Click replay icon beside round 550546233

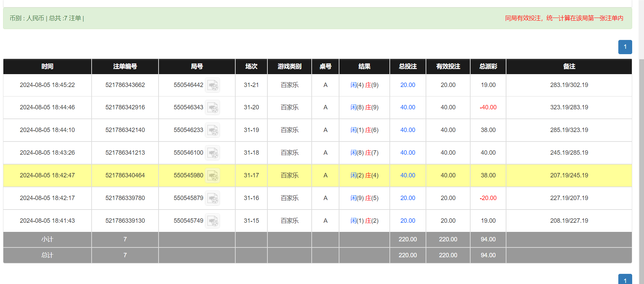point(213,130)
